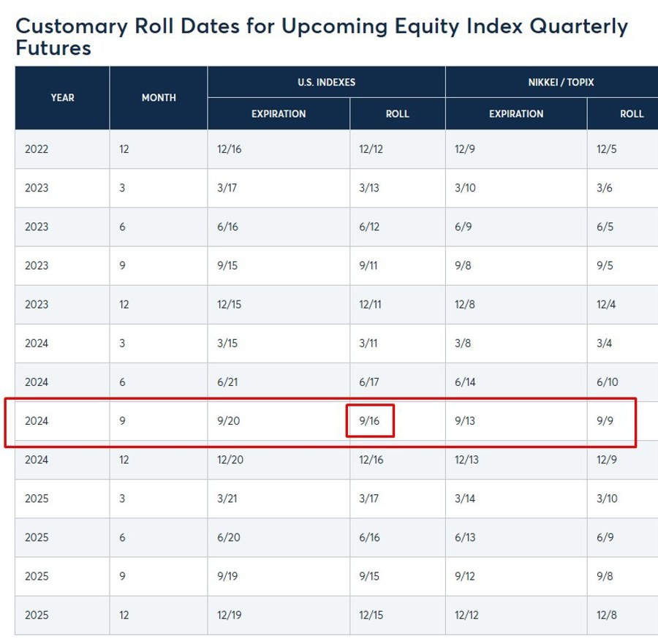This screenshot has width=658, height=644.
Task: Click the ROLL subheader under U.S. Indexes
Action: point(397,114)
